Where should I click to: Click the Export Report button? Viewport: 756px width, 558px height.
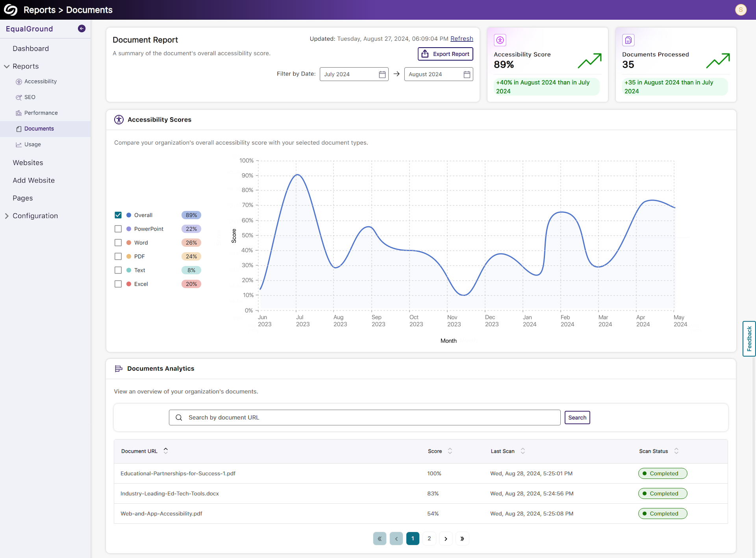[445, 54]
